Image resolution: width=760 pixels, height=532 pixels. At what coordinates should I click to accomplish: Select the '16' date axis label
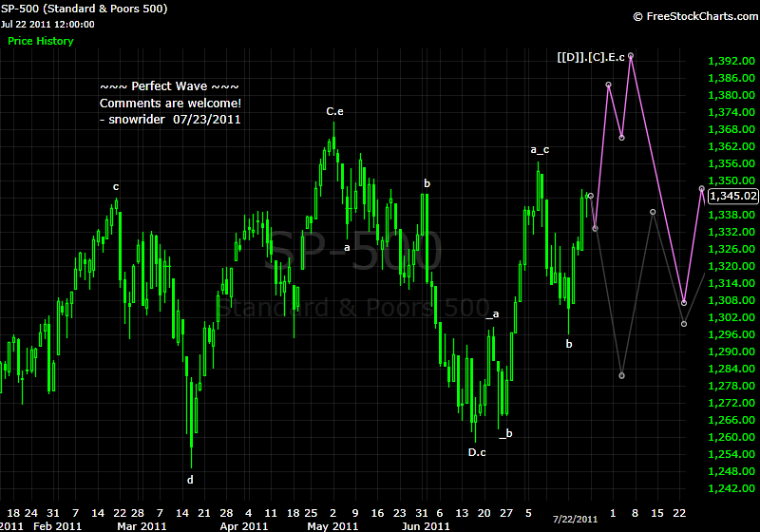point(377,513)
